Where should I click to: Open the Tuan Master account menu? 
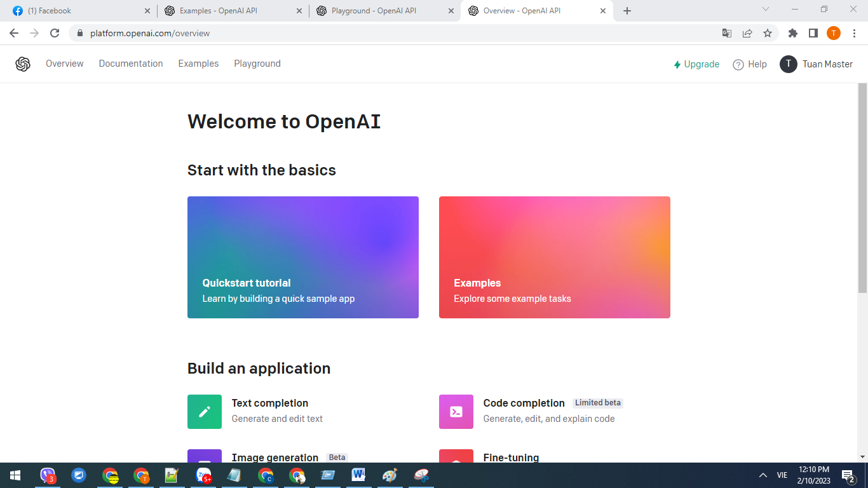pos(816,64)
